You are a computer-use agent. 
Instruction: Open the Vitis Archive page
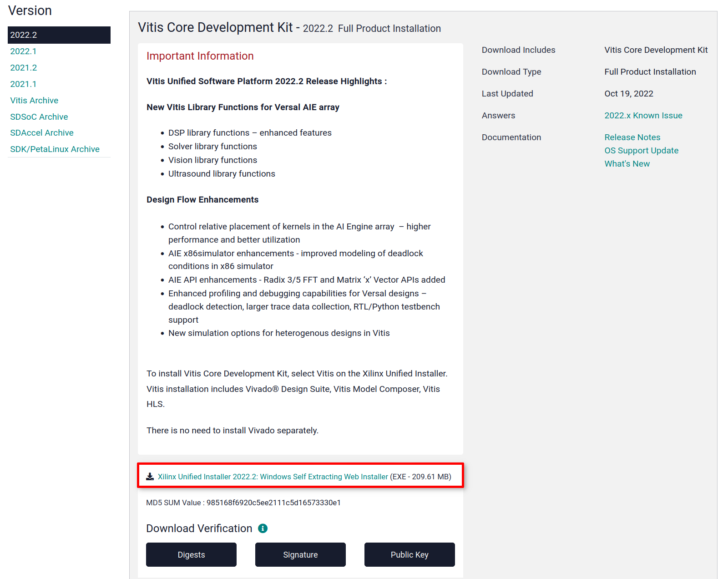tap(34, 101)
